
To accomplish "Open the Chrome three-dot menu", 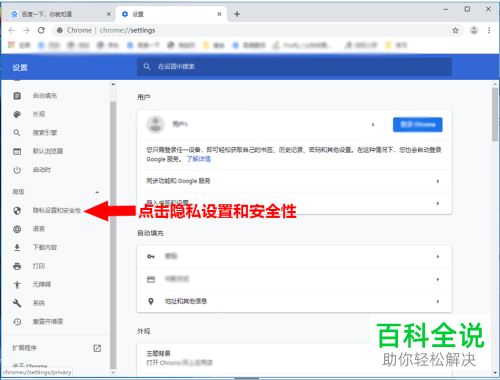I will [x=489, y=30].
